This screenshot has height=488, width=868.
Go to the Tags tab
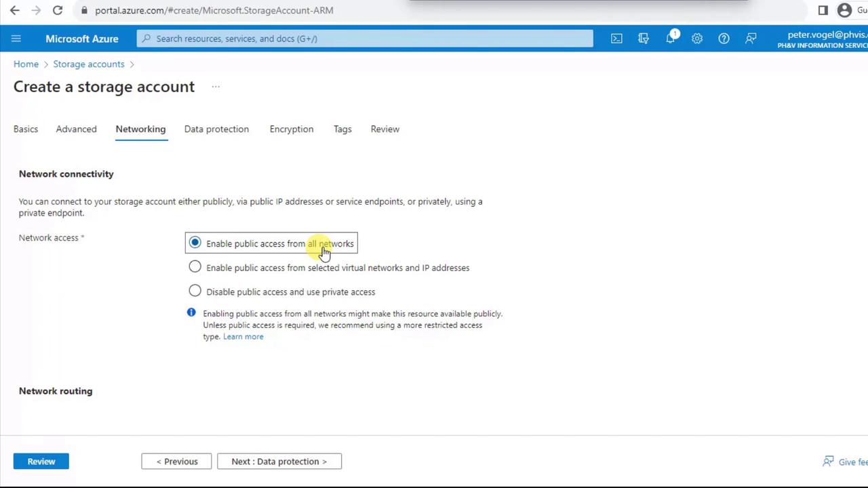(x=342, y=129)
